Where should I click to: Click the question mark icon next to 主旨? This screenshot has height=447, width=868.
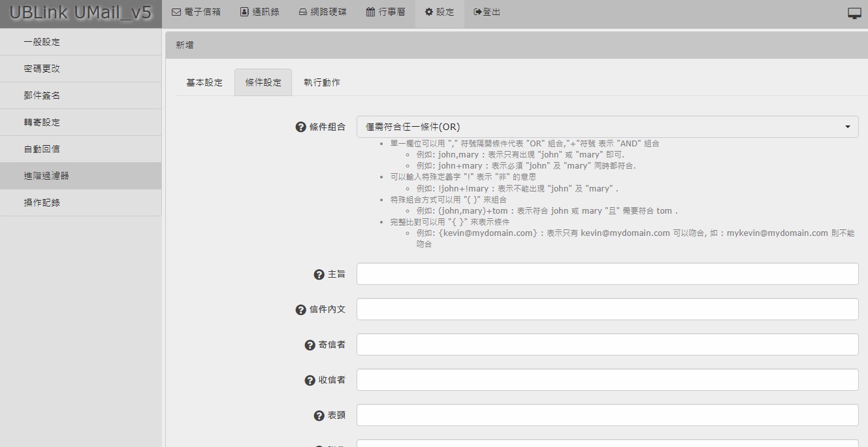[x=319, y=274]
